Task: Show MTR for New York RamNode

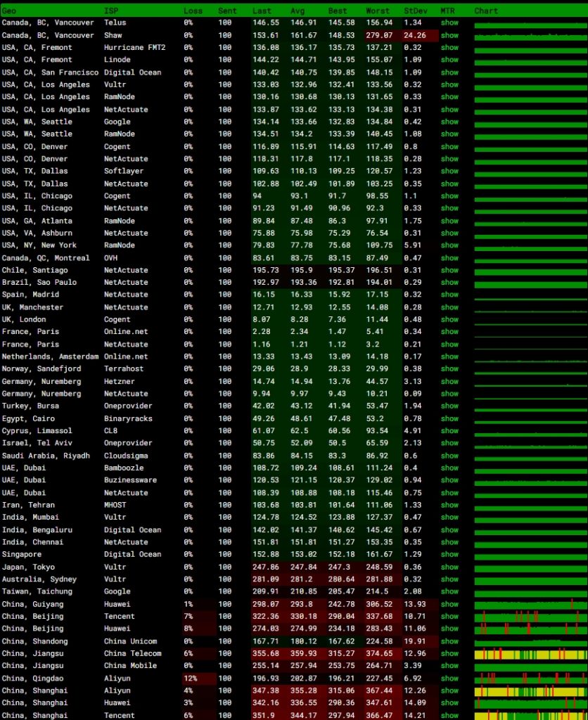Action: pos(449,245)
